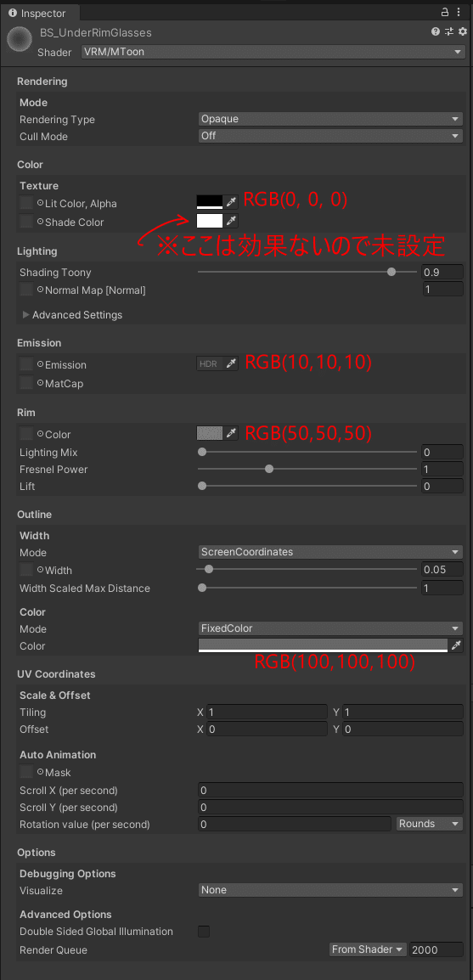The image size is (473, 980).
Task: Open the material help icon
Action: pos(436,31)
